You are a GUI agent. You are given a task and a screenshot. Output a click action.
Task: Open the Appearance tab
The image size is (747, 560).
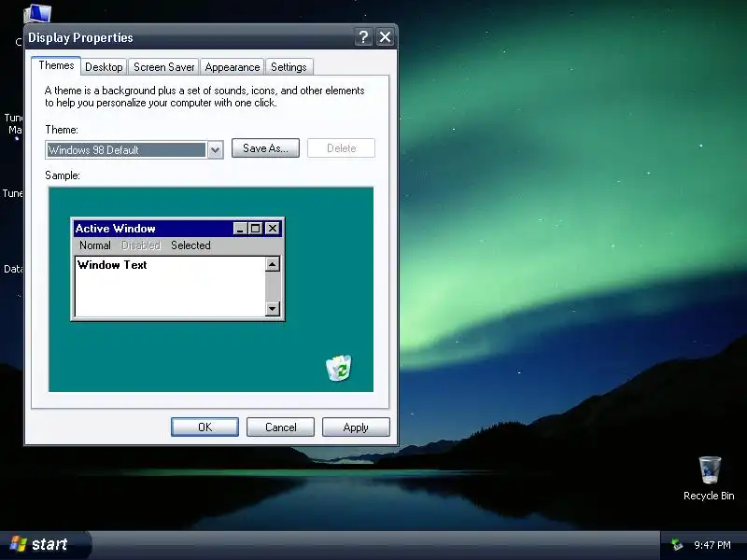tap(233, 67)
